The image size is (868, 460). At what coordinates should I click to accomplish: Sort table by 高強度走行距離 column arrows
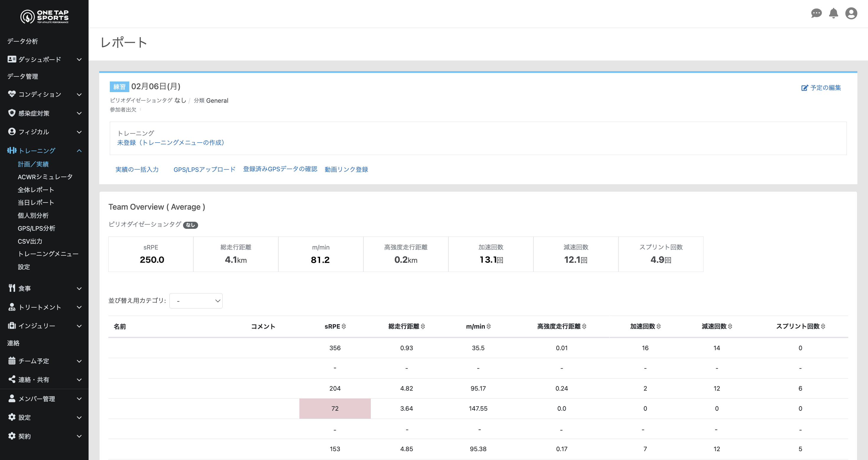(x=584, y=326)
